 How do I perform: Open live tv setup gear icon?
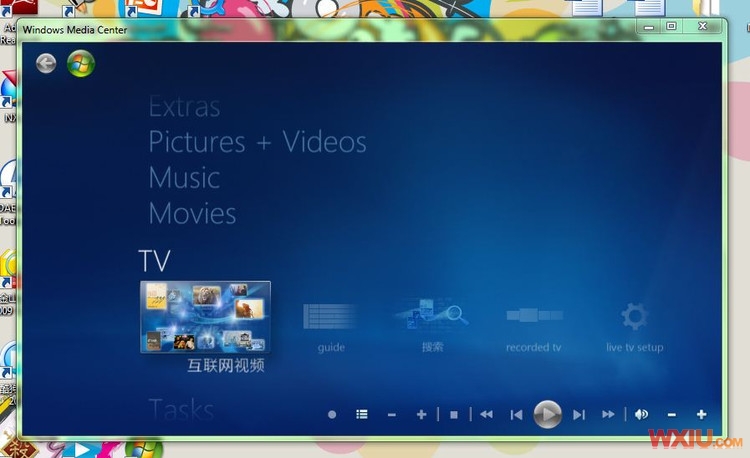click(634, 316)
